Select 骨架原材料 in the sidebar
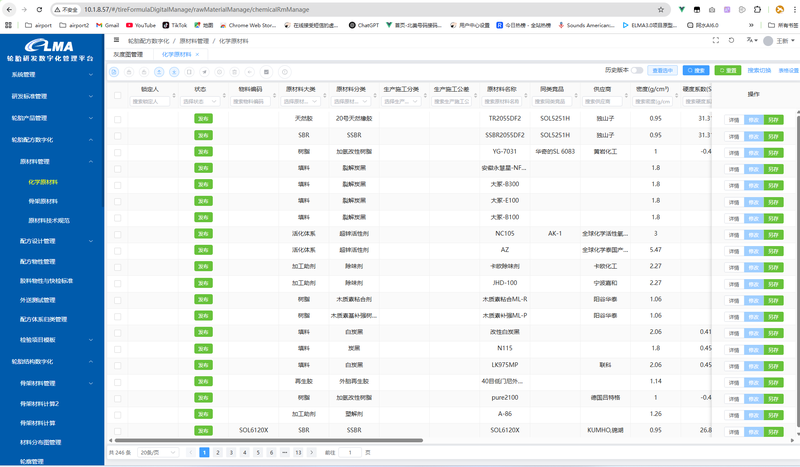 tap(43, 201)
